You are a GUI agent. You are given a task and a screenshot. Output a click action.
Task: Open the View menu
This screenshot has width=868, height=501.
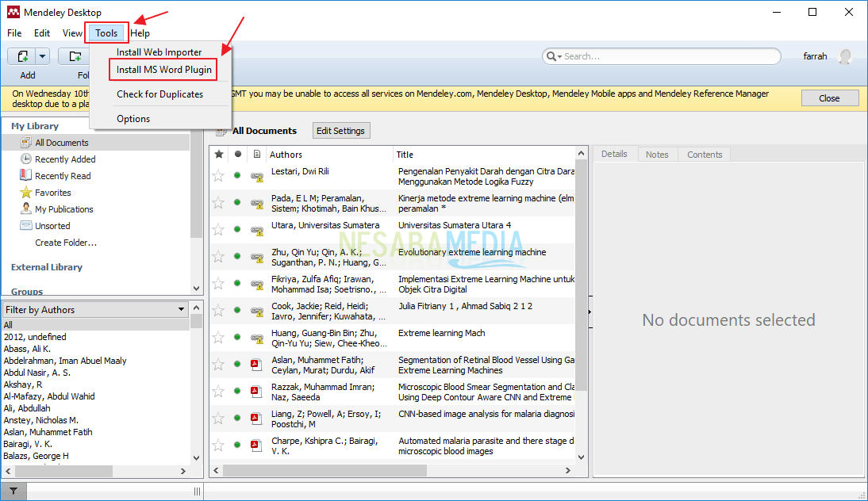point(72,33)
